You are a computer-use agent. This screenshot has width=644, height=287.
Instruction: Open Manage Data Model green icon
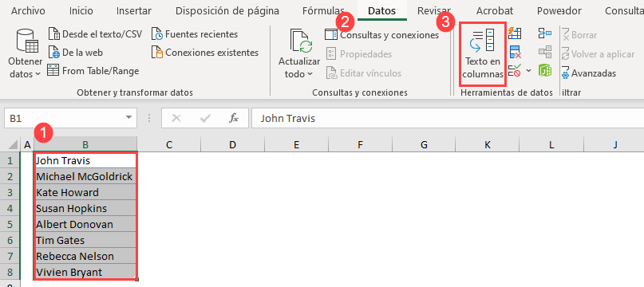(x=545, y=71)
